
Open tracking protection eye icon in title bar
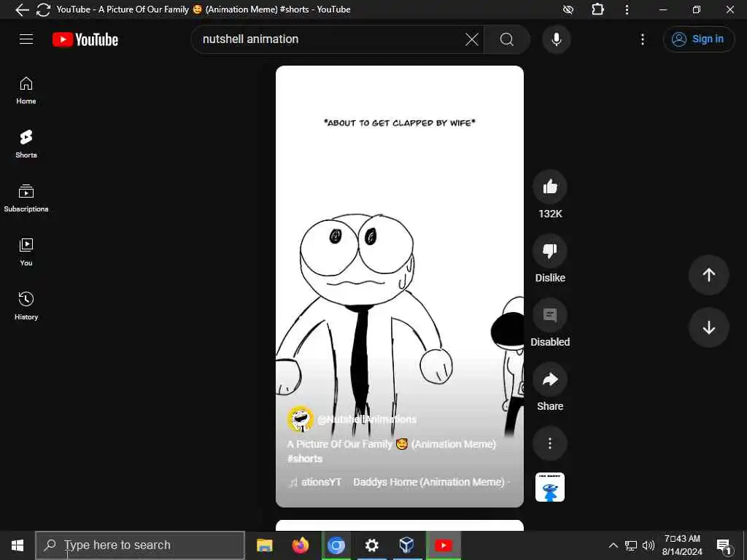pyautogui.click(x=568, y=9)
